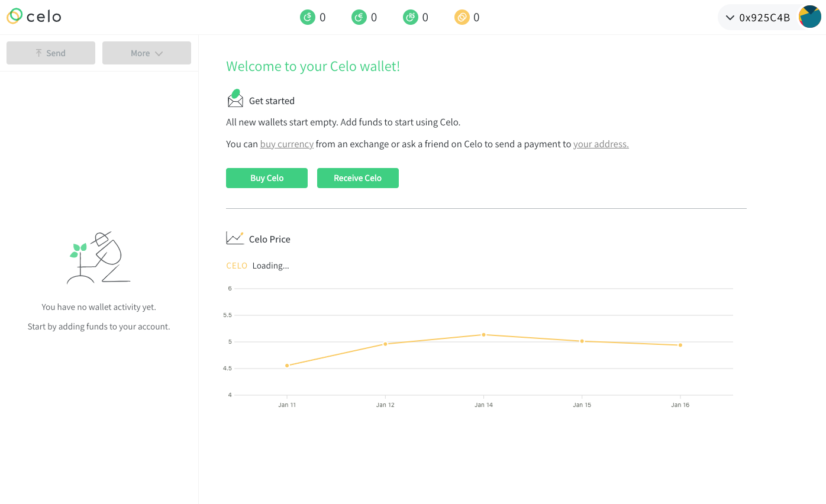
Task: Click the 'Jan 14' axis label
Action: click(483, 405)
